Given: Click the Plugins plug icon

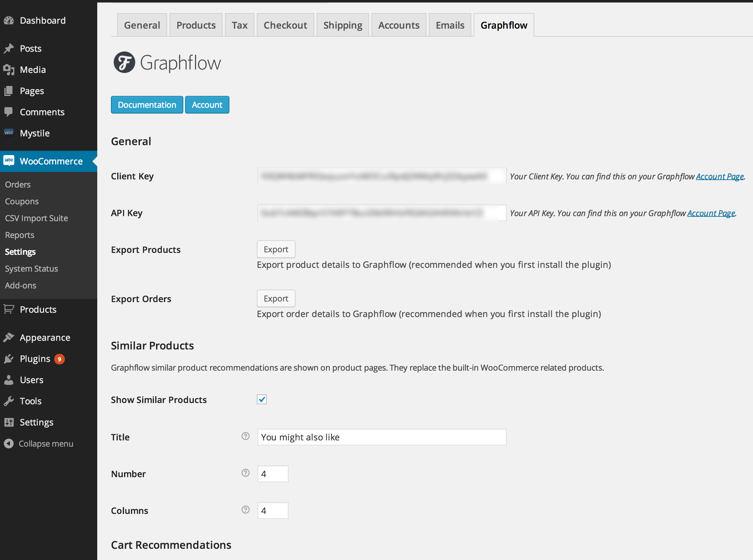Looking at the screenshot, I should click(x=9, y=359).
